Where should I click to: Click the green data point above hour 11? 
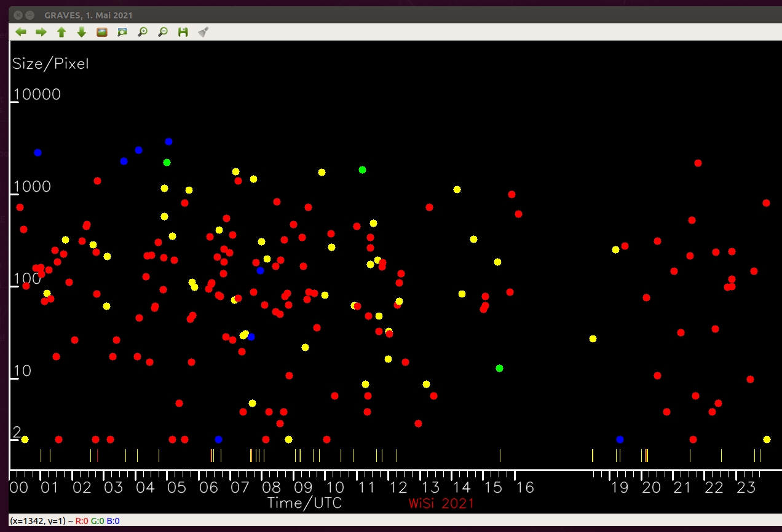point(362,170)
